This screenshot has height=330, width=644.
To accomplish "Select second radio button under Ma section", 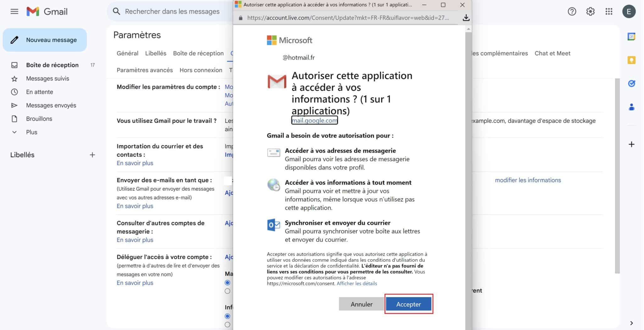I will coord(227,291).
